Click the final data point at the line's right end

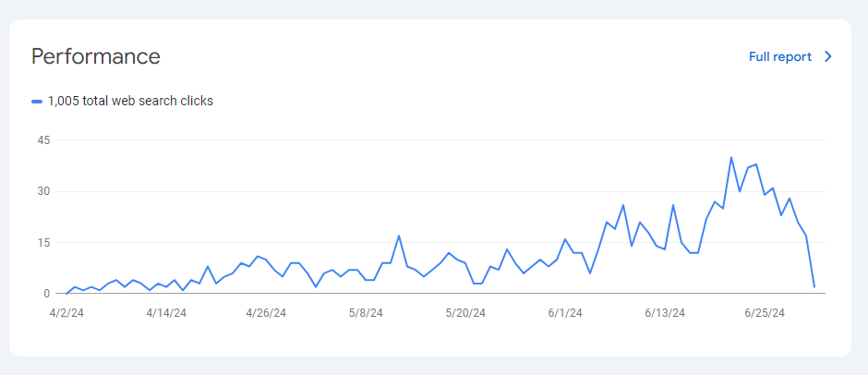pos(814,287)
